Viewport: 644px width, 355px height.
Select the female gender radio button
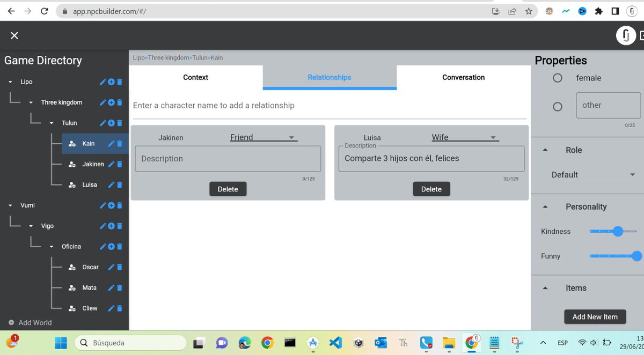tap(558, 78)
